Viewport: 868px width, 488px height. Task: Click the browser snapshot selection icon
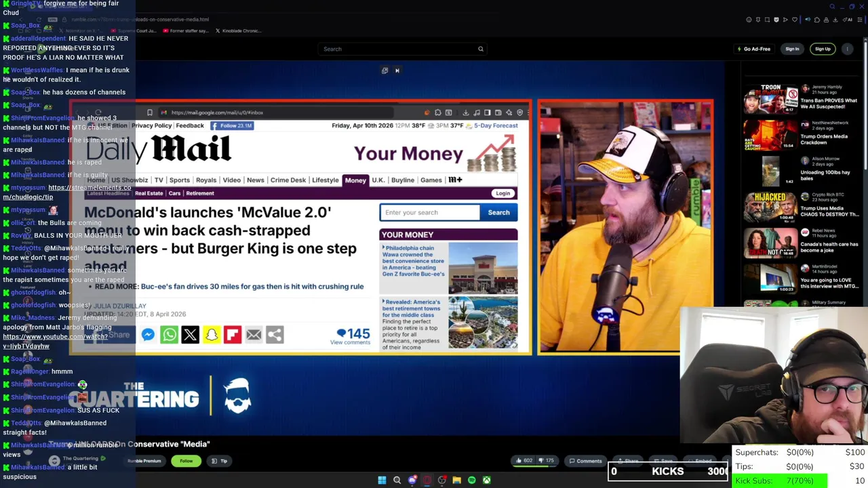point(767,20)
